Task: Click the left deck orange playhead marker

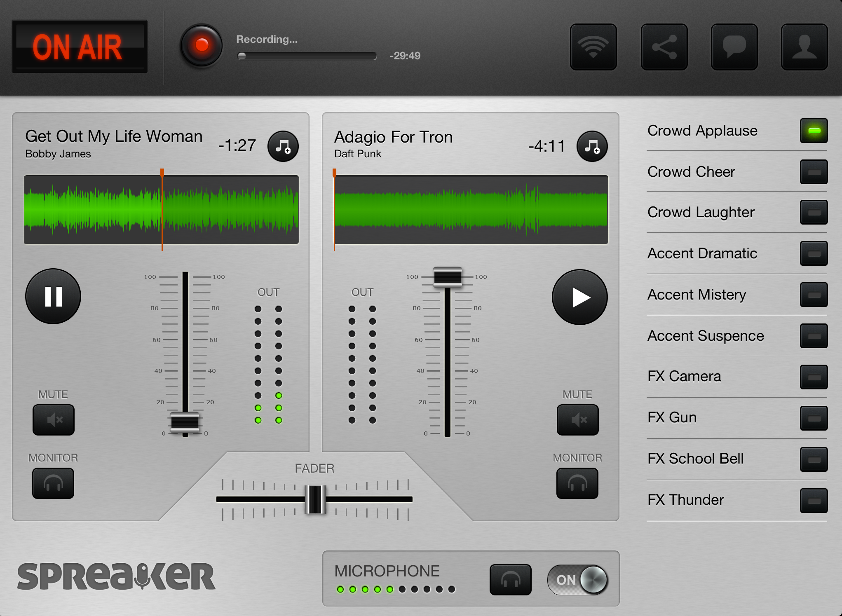Action: (162, 209)
